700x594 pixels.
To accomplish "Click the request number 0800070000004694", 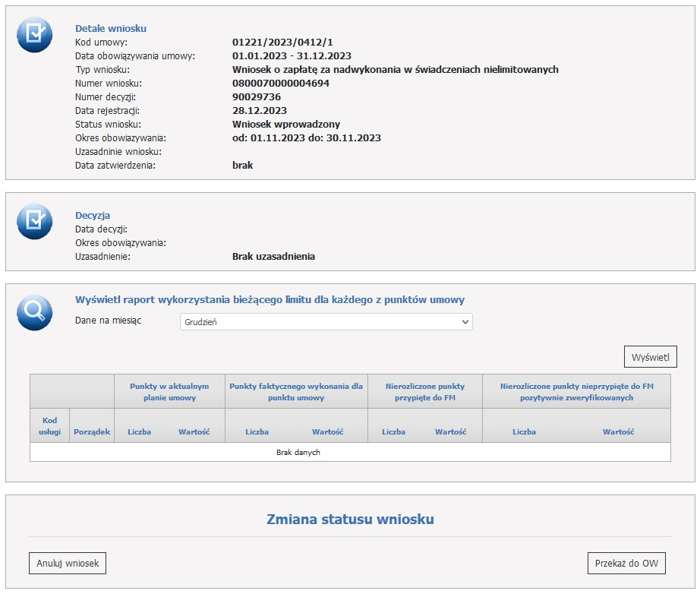I will point(281,84).
